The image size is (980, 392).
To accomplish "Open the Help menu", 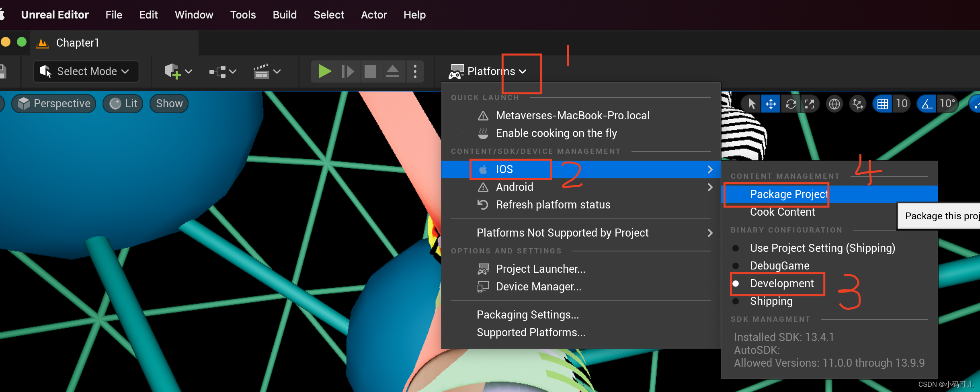I will tap(414, 15).
